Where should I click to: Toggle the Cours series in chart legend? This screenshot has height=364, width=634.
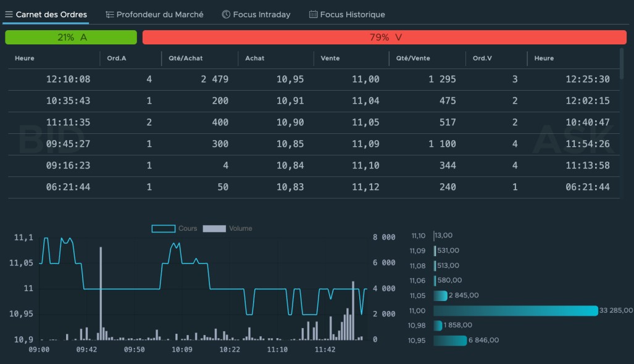pyautogui.click(x=175, y=228)
